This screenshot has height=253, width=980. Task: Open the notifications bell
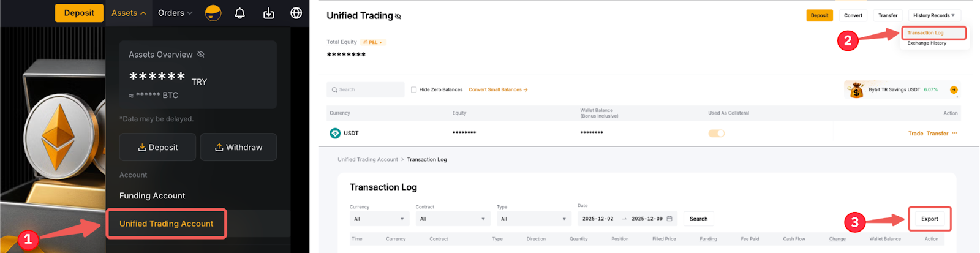tap(239, 13)
